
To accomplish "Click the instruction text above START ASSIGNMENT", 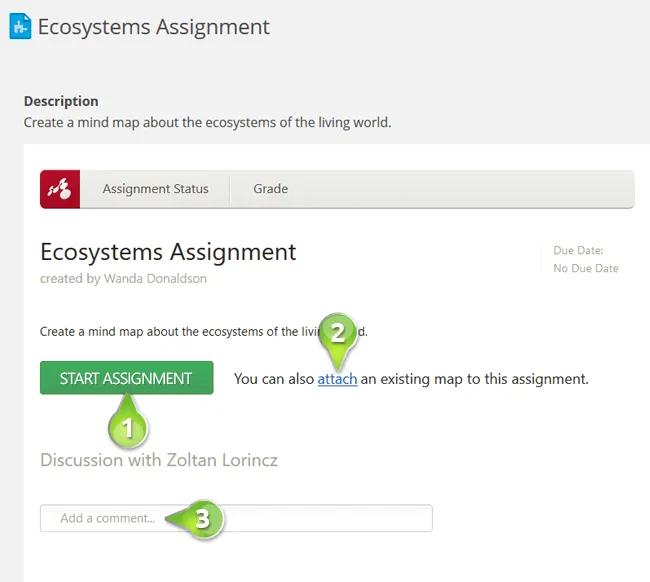I will [x=175, y=331].
